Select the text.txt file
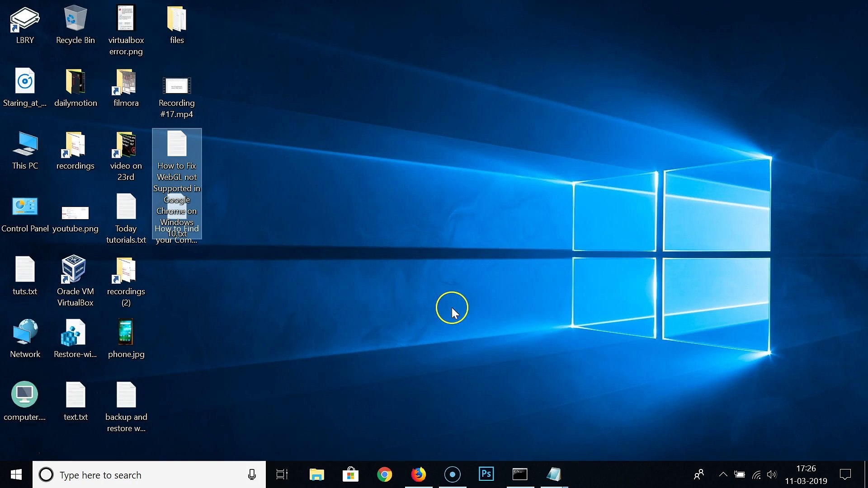This screenshot has height=488, width=868. (x=75, y=402)
